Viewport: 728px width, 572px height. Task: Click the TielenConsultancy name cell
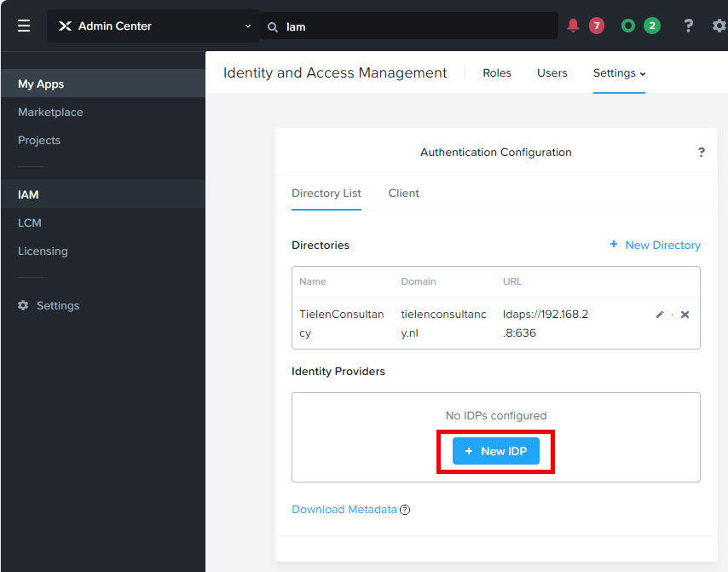click(342, 323)
